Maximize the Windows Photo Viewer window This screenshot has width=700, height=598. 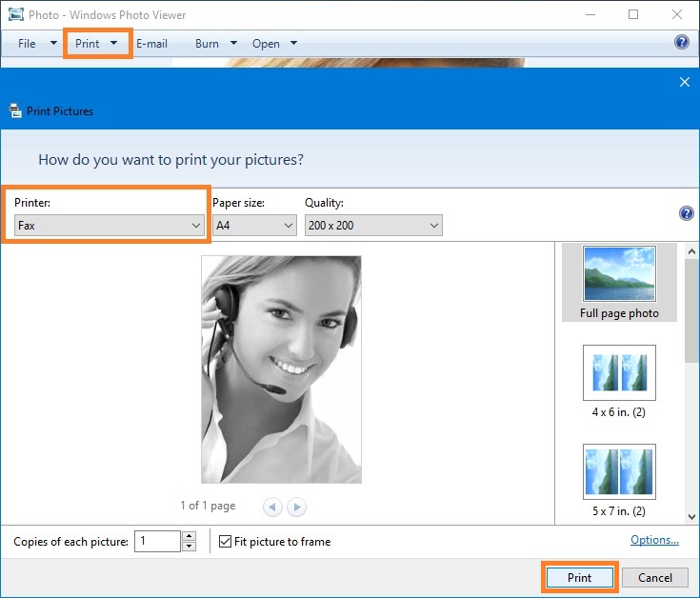coord(633,14)
